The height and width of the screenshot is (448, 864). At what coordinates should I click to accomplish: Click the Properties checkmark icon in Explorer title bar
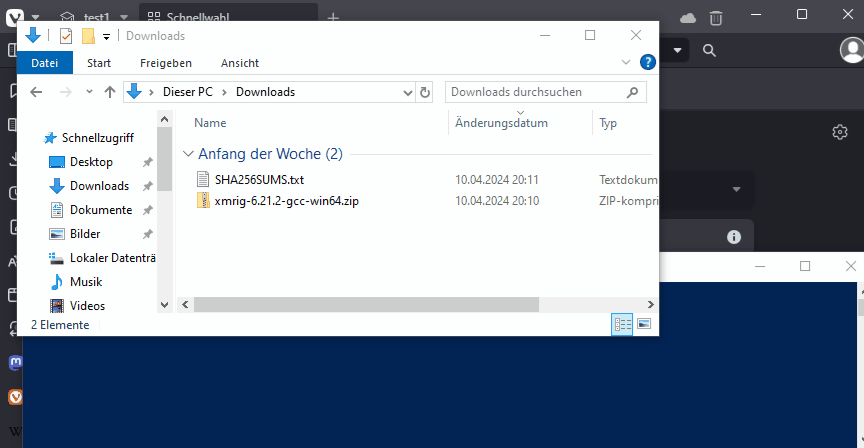pyautogui.click(x=66, y=36)
